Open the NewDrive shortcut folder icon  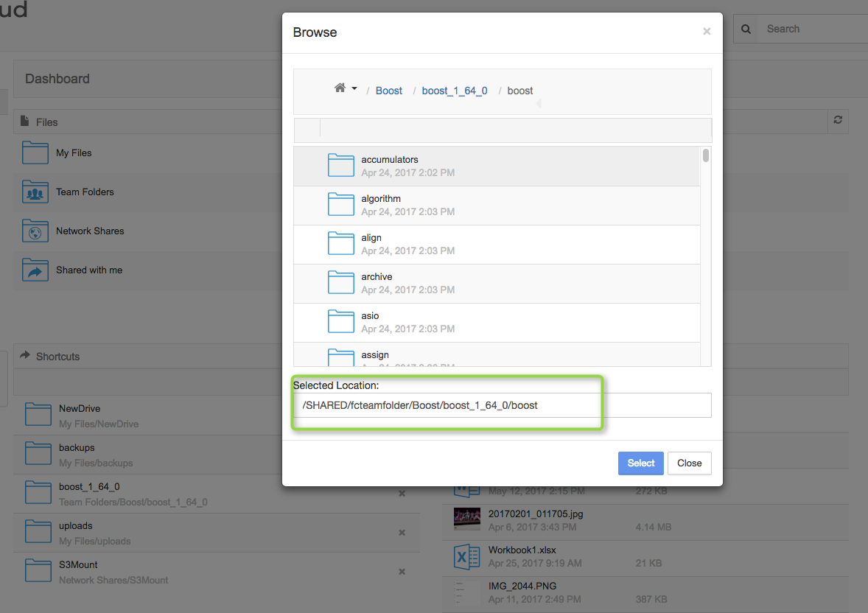(x=38, y=414)
